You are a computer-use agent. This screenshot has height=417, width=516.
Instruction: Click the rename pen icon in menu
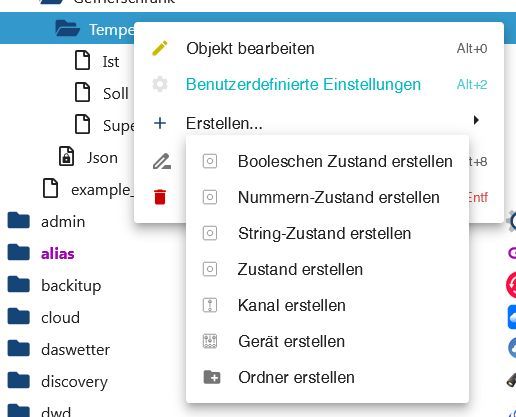[162, 161]
